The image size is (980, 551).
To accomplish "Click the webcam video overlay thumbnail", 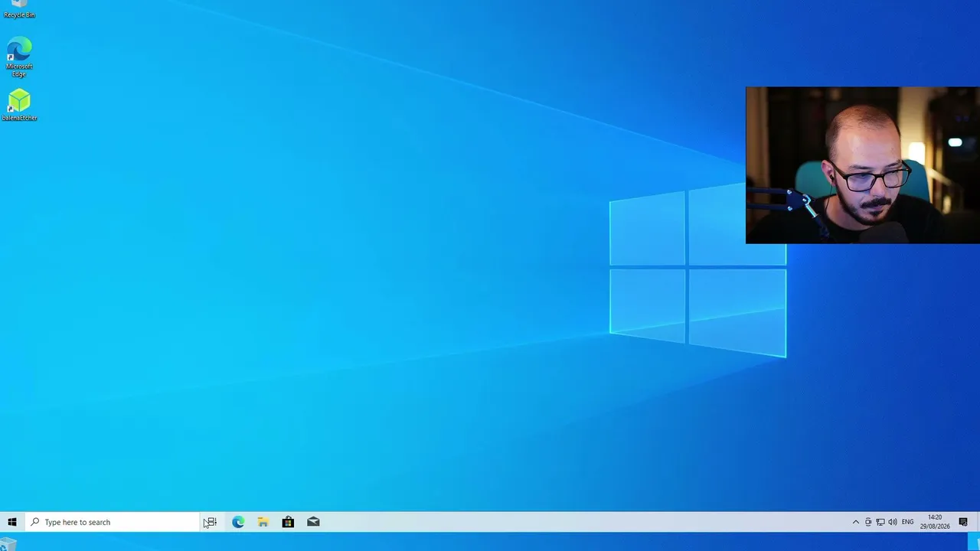I will [x=863, y=165].
